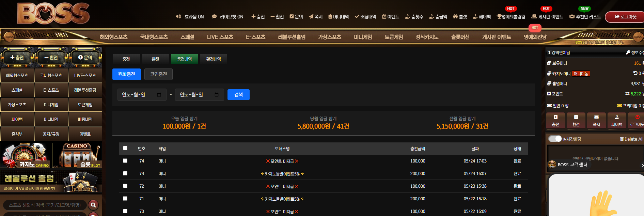Toggle the 실시간배팅 switch

(x=555, y=139)
